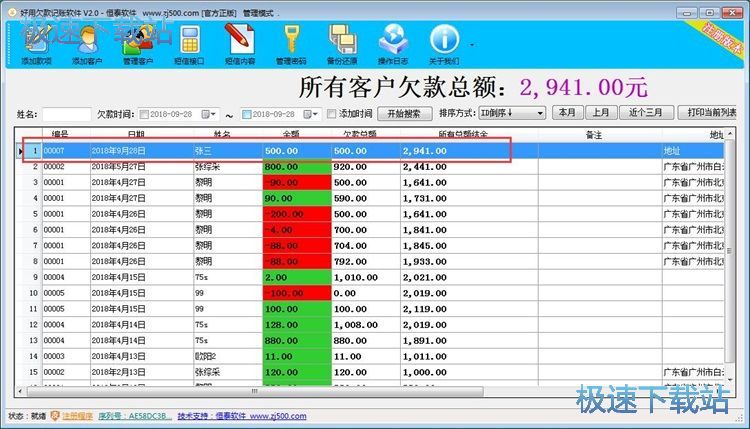Screen dimensions: 750x429
Task: Open 短信内容 SMS content editor icon
Action: click(x=240, y=44)
